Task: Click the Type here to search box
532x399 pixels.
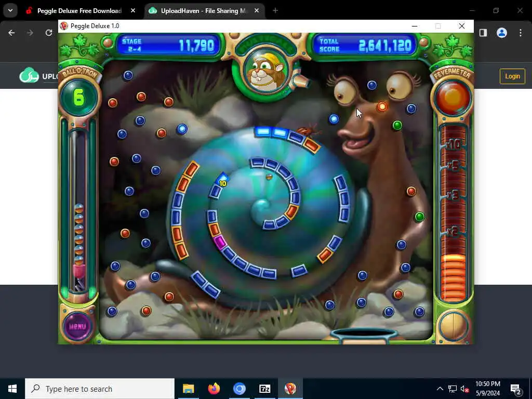Action: 100,389
